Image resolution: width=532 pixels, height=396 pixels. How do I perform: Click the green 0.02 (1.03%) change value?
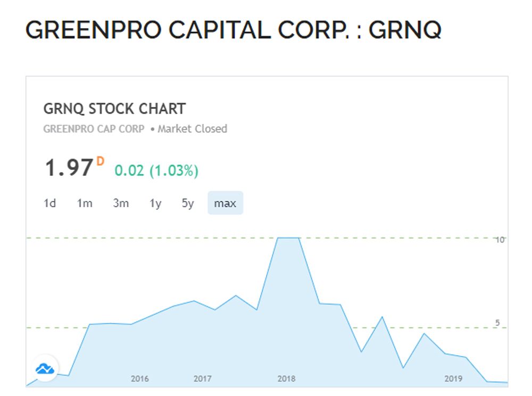[156, 171]
